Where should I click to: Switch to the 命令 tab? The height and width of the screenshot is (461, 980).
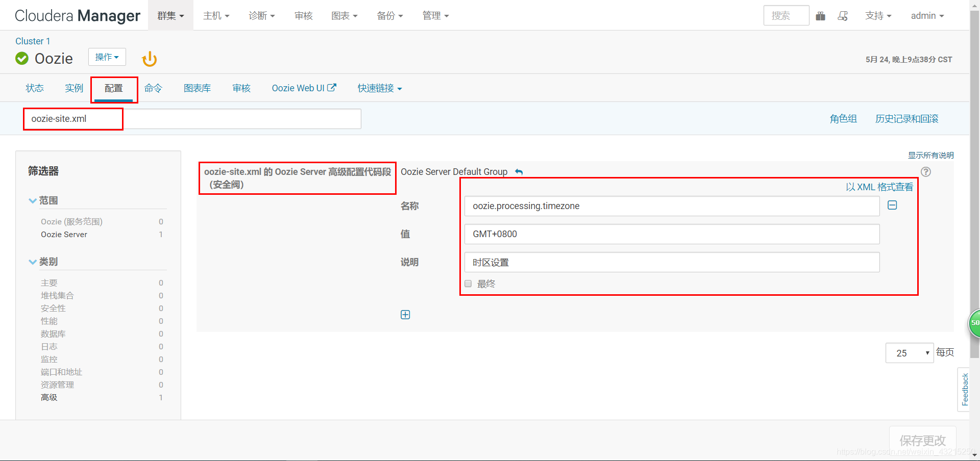pyautogui.click(x=153, y=88)
